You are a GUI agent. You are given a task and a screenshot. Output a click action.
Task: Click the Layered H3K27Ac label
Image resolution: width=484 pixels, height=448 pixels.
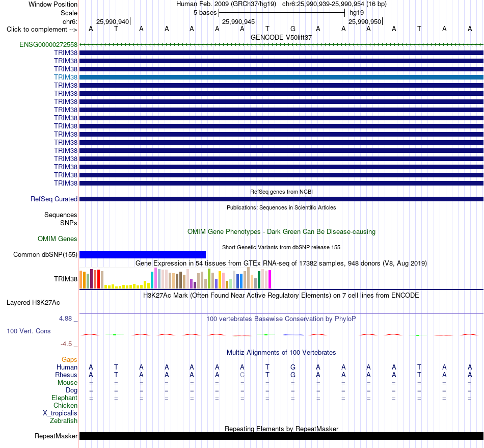33,303
